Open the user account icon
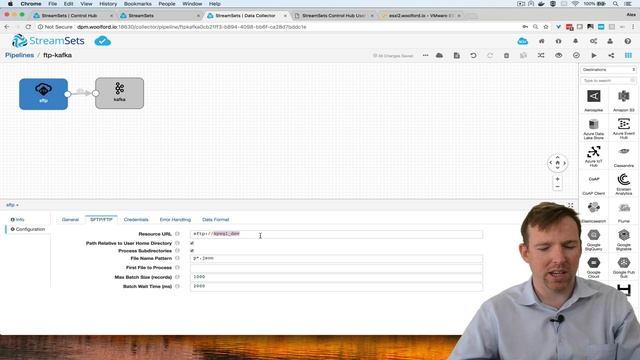 610,41
